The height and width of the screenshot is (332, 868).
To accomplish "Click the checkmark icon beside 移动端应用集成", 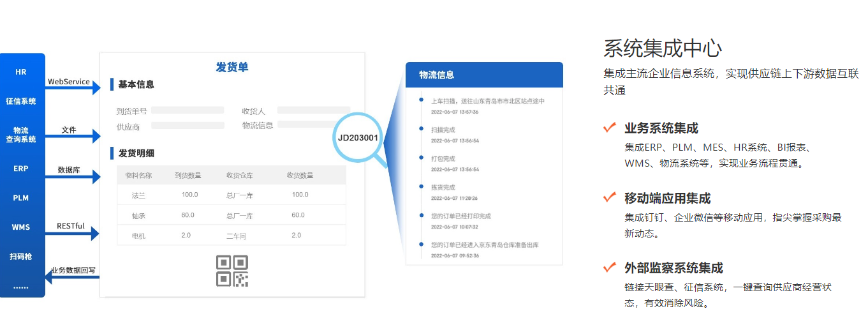I will 609,197.
